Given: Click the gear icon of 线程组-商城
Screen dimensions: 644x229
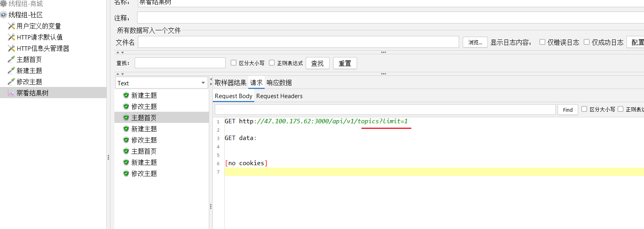Looking at the screenshot, I should tap(4, 4).
